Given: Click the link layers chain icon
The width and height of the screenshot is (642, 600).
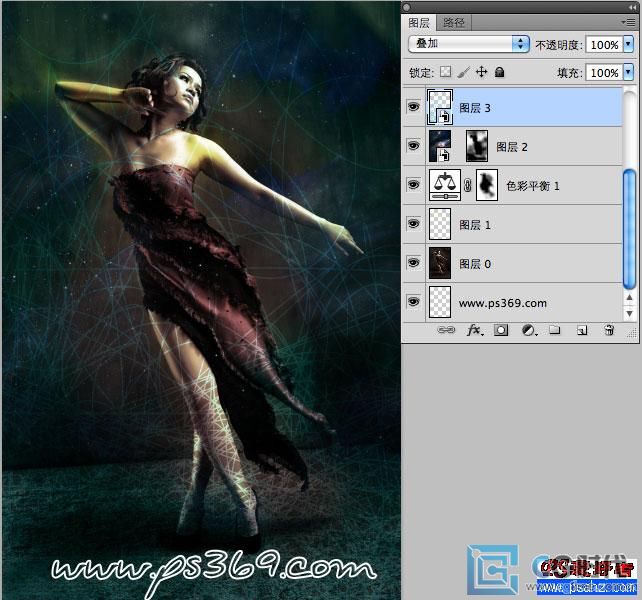Looking at the screenshot, I should [446, 330].
